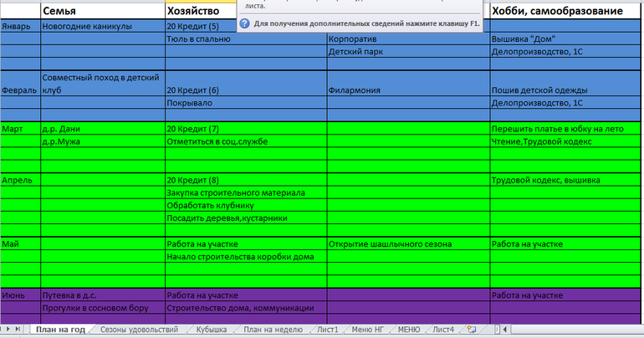Select the Июнь month cell
Screen dimensions: 644x338
pos(20,295)
